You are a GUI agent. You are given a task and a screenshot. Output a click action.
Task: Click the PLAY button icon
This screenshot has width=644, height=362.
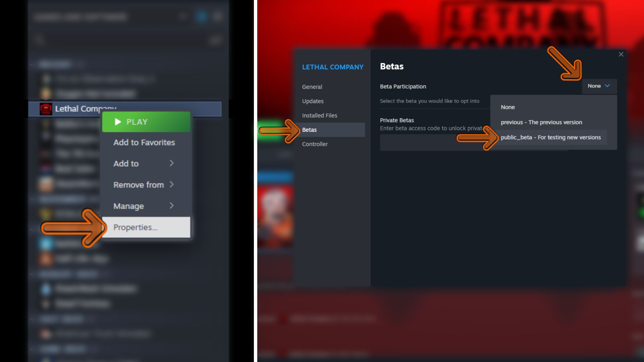pos(117,122)
